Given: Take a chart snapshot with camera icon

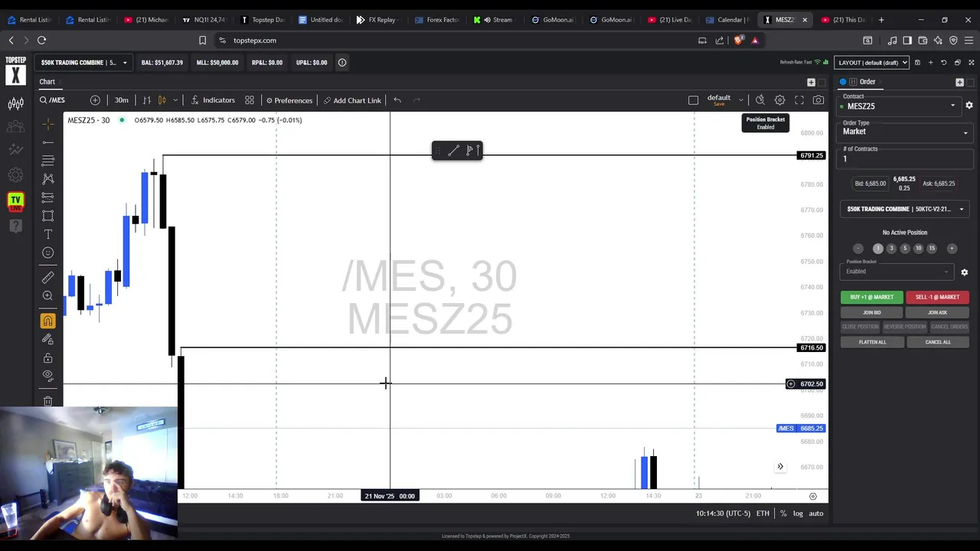Looking at the screenshot, I should pos(818,100).
